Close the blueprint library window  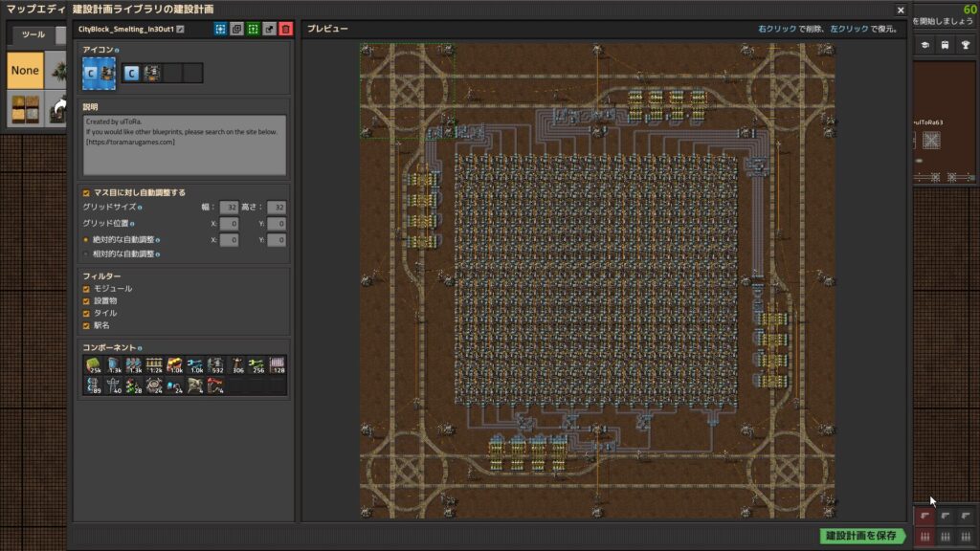click(901, 10)
